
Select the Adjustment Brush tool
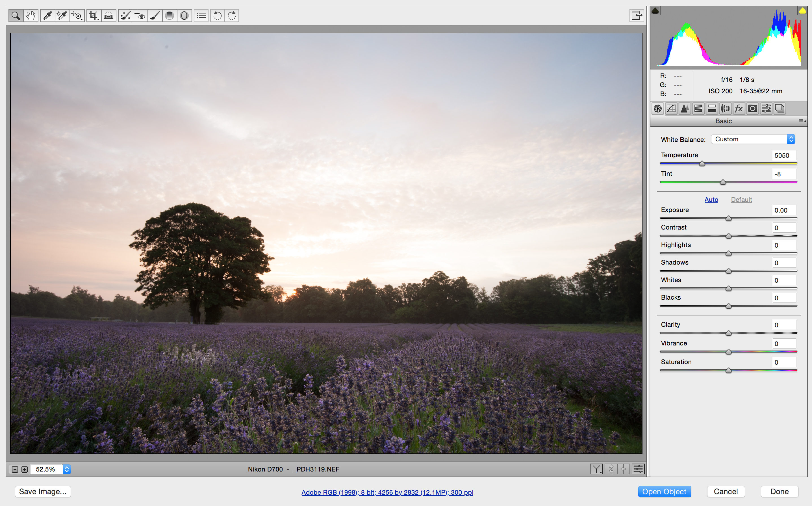[155, 16]
